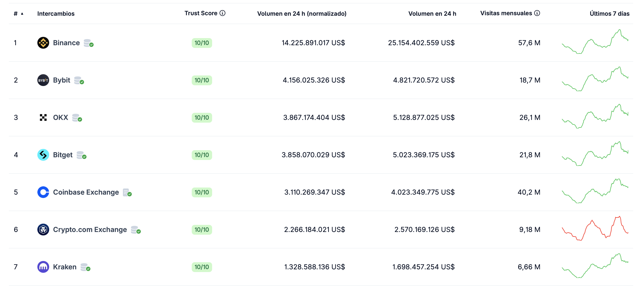Click the Binance logo icon
This screenshot has width=644, height=289.
tap(43, 43)
